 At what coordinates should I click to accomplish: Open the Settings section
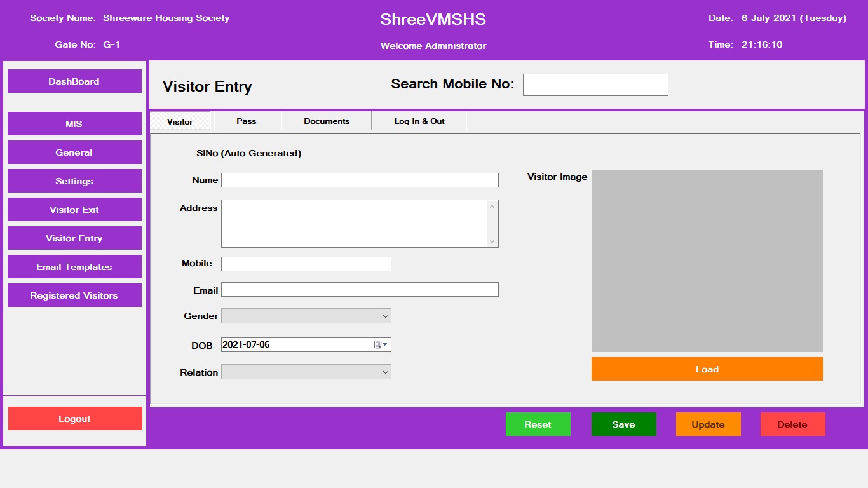pos(74,181)
